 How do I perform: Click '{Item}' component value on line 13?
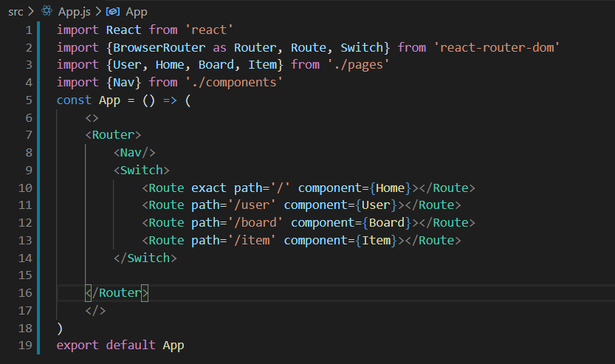pyautogui.click(x=376, y=240)
